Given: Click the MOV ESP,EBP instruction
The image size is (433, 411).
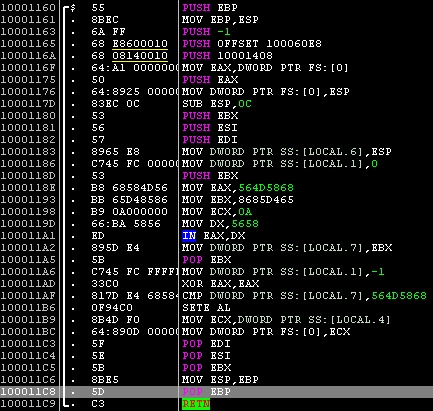Looking at the screenshot, I should click(x=220, y=380).
